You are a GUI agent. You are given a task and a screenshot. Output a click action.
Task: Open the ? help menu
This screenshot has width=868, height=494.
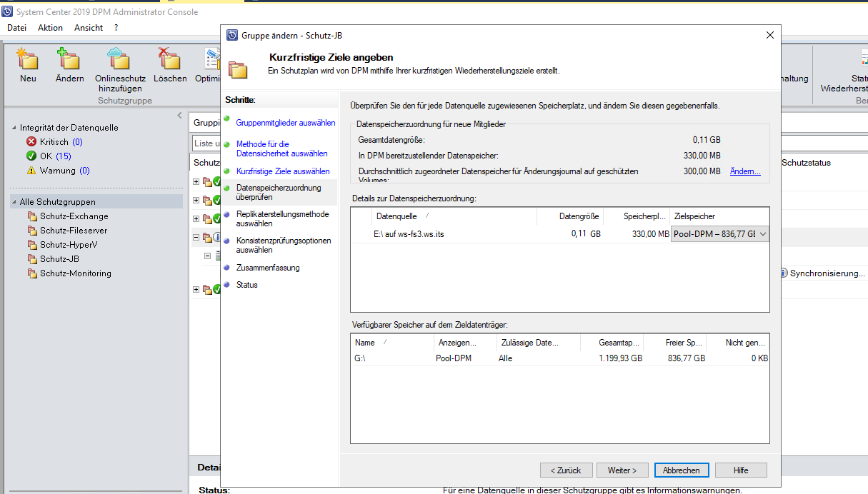pyautogui.click(x=116, y=28)
